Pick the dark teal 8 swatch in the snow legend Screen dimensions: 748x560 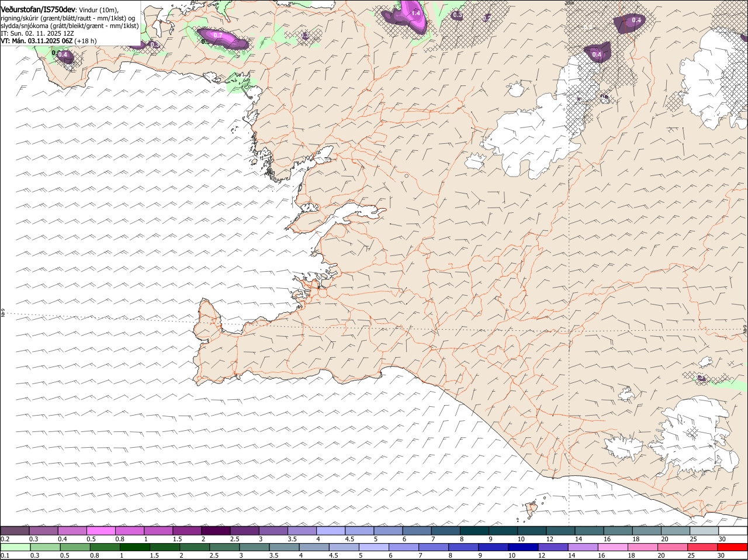pos(474,531)
